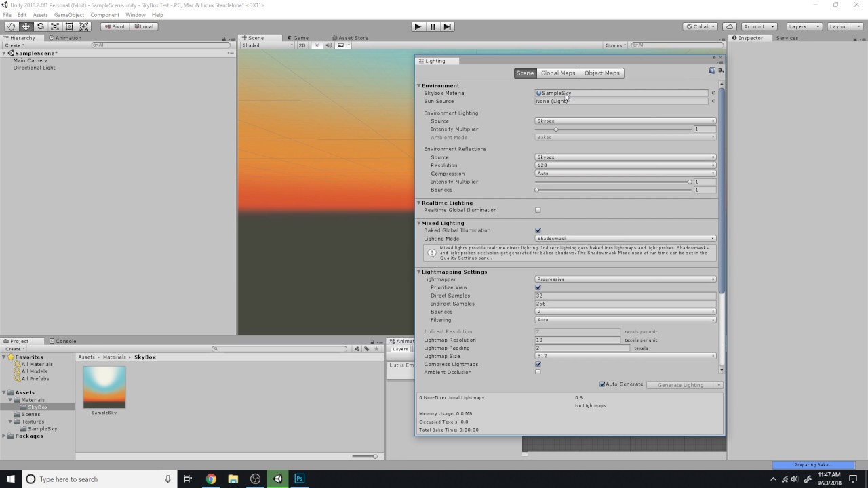Open the Shaded draw mode dropdown
The image size is (868, 488).
tap(267, 45)
